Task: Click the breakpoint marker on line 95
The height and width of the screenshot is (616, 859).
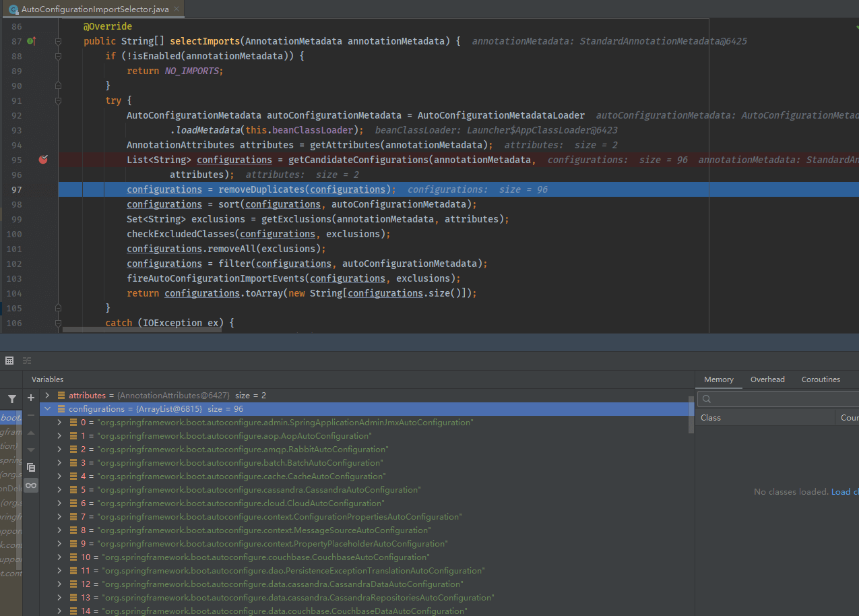Action: point(44,160)
